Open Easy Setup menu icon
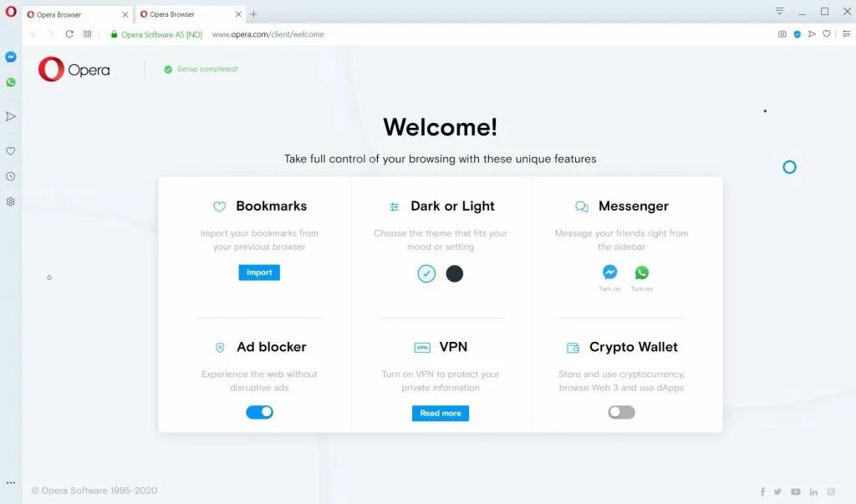 pos(846,34)
